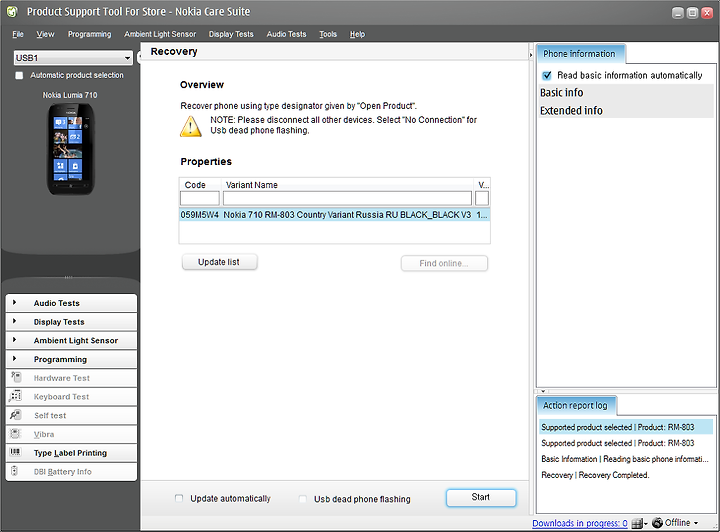
Task: Click the Hardware Test icon in sidebar
Action: click(16, 377)
